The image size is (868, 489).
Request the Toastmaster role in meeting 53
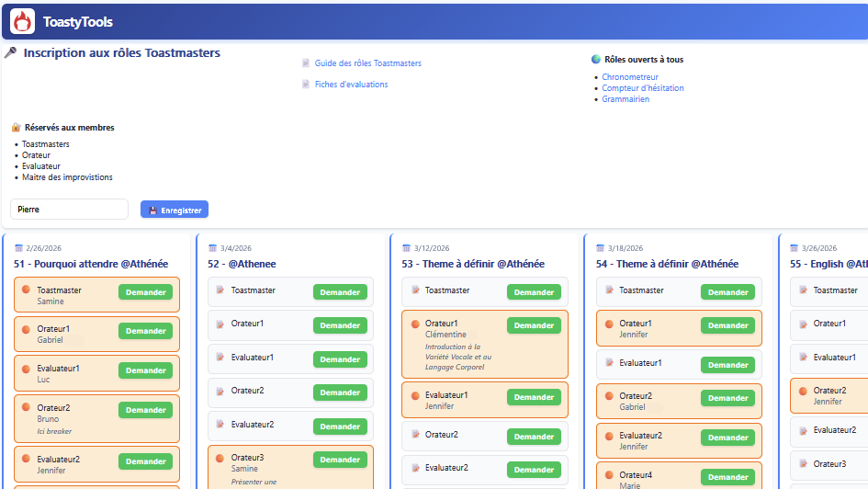coord(534,292)
